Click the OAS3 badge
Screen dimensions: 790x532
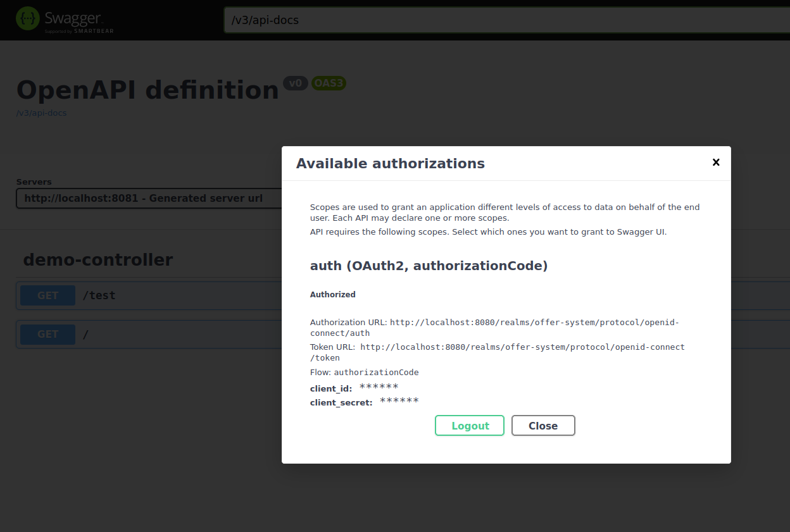329,84
